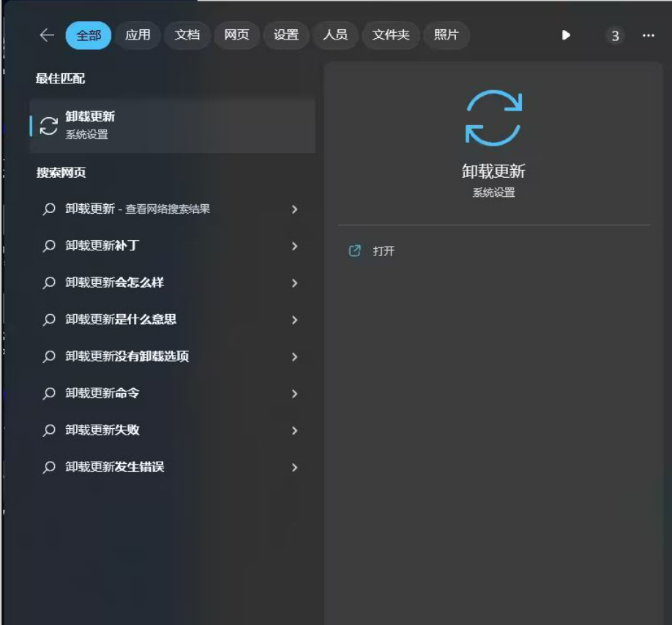Switch to the 照片 filter tab
This screenshot has height=625, width=672.
point(447,34)
